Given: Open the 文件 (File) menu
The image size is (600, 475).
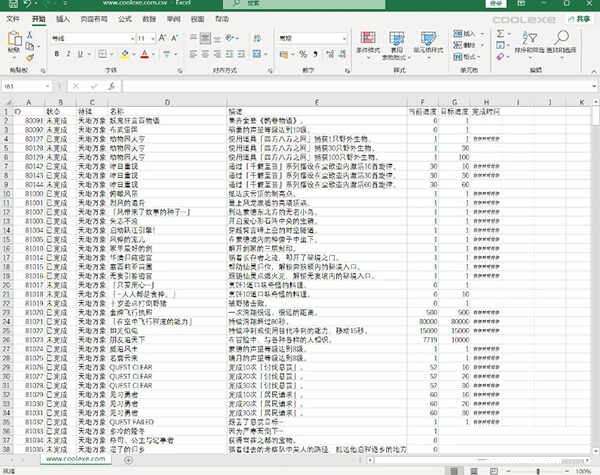Looking at the screenshot, I should point(13,19).
